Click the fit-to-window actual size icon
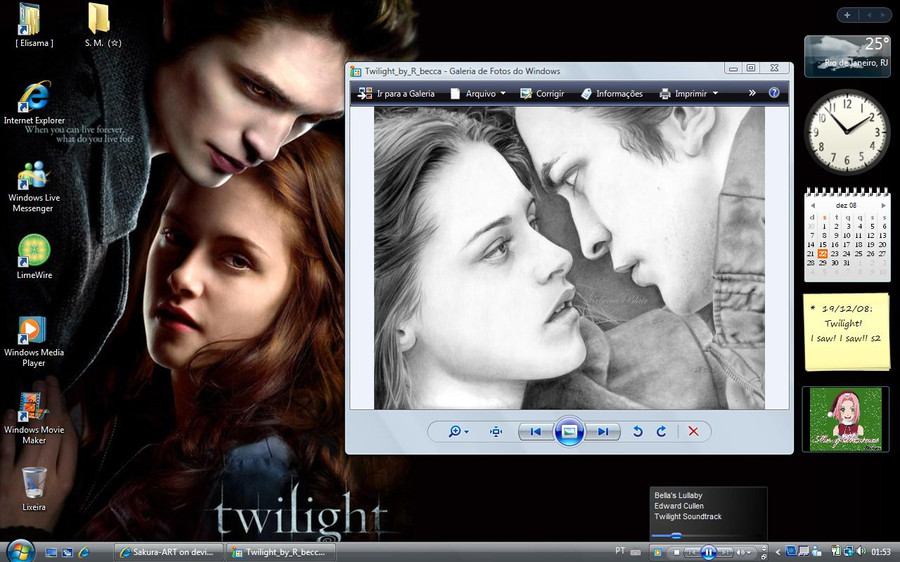The image size is (900, 562). (x=496, y=431)
